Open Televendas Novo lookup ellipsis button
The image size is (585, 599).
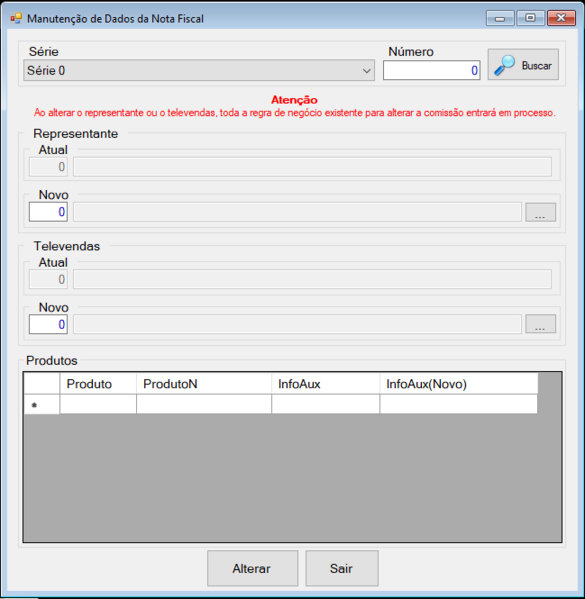click(x=540, y=324)
